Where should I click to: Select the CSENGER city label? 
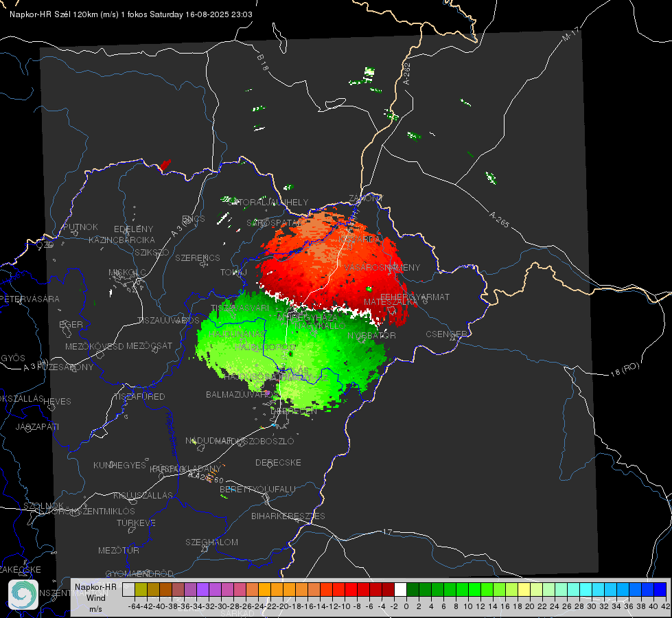tap(446, 334)
